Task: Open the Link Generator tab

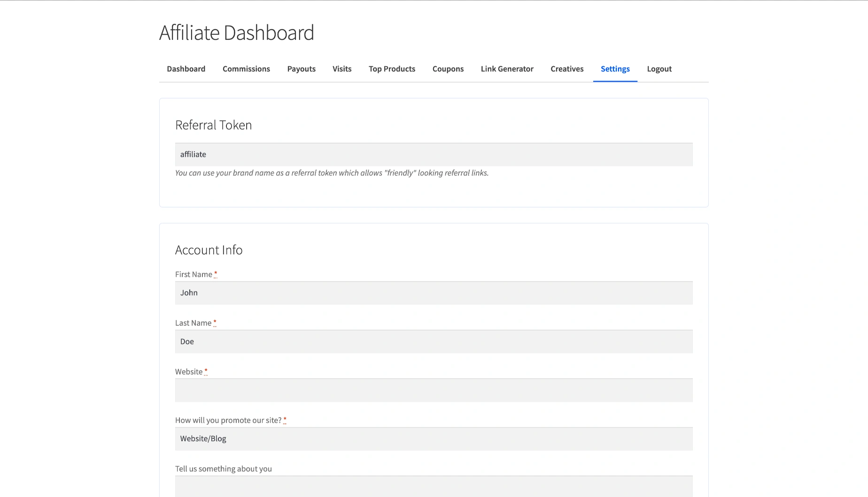Action: point(507,69)
